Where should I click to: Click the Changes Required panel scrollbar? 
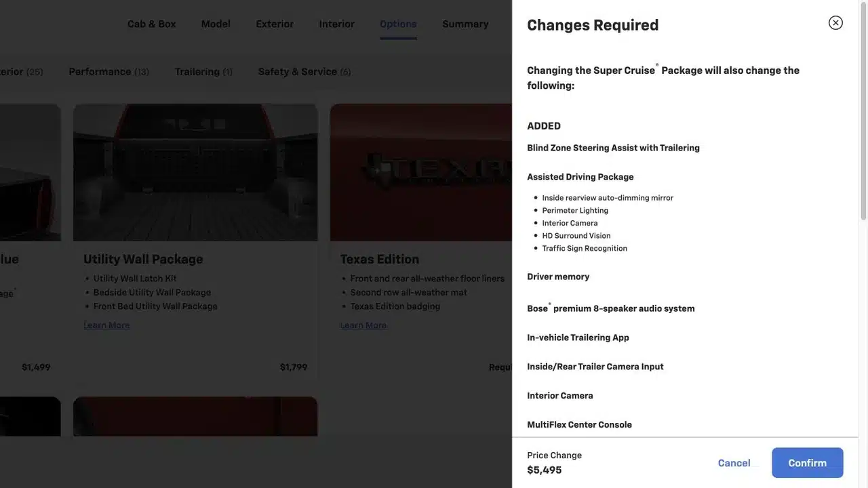(863, 112)
